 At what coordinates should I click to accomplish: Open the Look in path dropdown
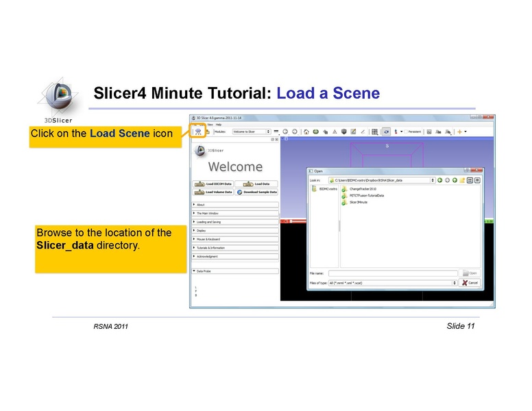(382, 180)
